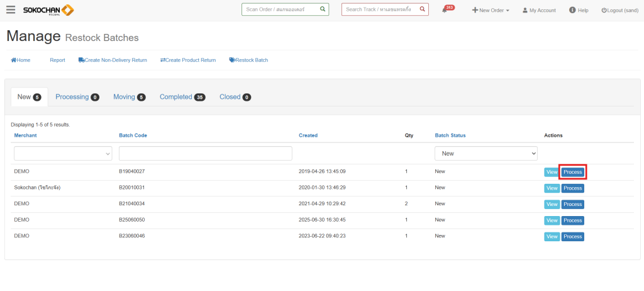Viewport: 644px width, 291px height.
Task: Expand the New Order dropdown
Action: [491, 11]
